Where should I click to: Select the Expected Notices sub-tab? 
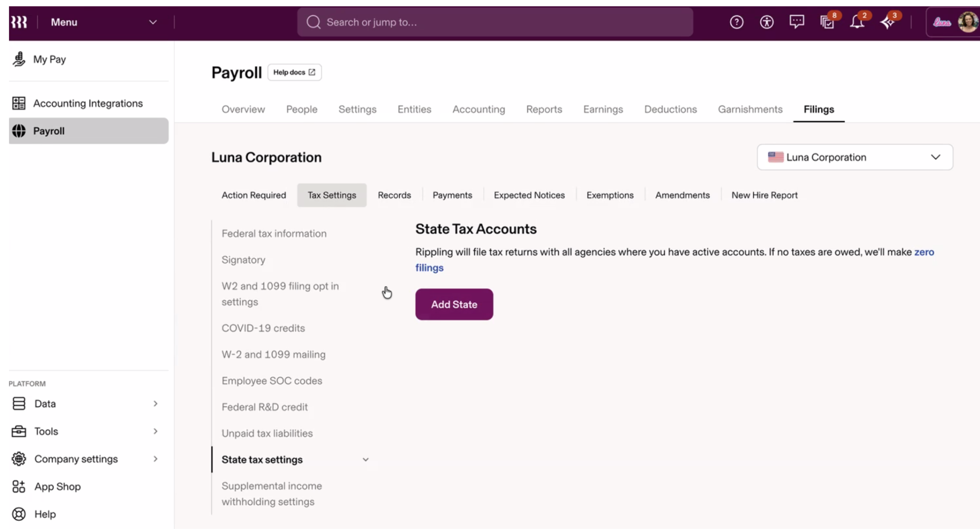coord(529,195)
